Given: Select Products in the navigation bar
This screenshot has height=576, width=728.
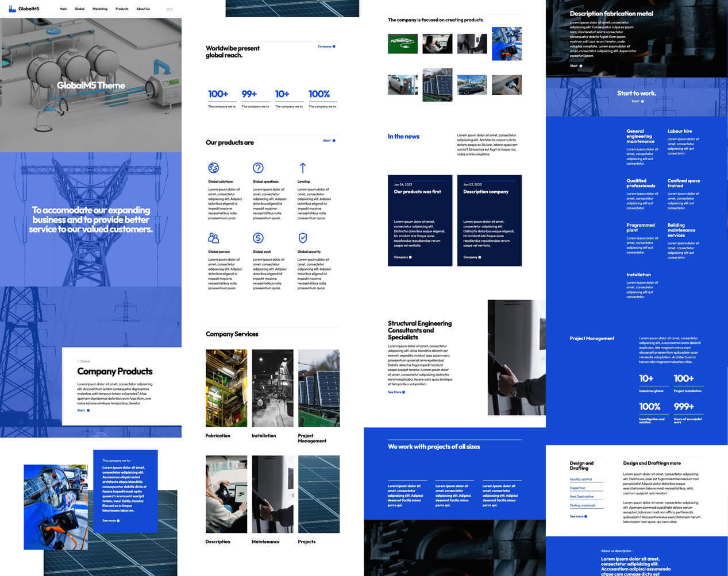Looking at the screenshot, I should click(x=122, y=9).
